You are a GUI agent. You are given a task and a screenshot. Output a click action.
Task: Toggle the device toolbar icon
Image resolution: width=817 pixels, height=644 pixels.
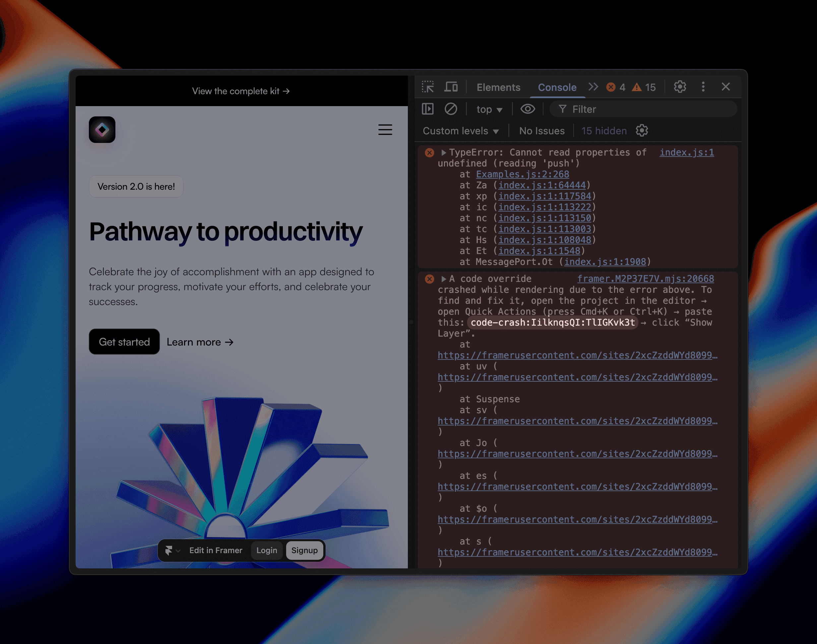451,87
